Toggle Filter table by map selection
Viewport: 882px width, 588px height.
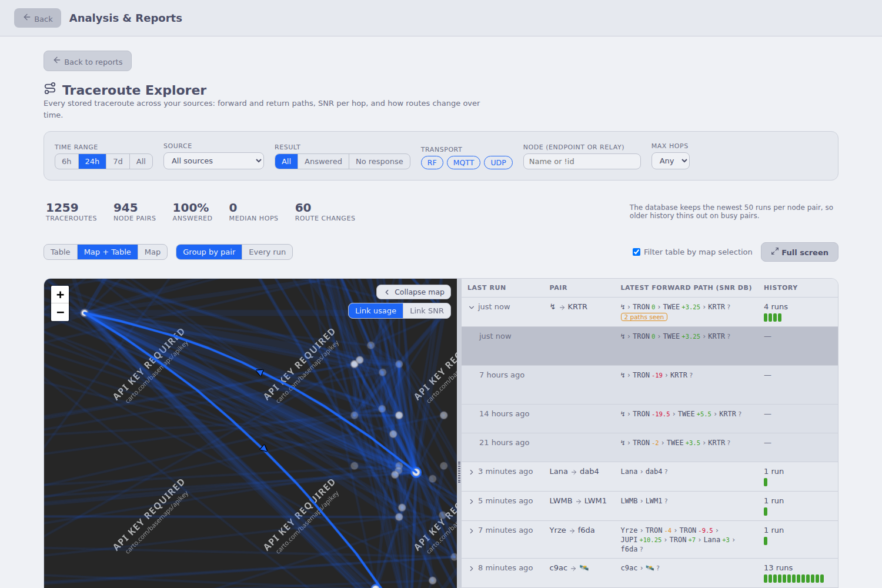point(636,252)
